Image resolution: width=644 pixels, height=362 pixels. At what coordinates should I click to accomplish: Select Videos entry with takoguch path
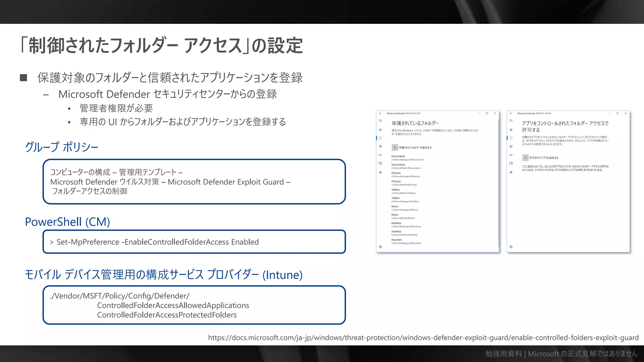click(405, 200)
